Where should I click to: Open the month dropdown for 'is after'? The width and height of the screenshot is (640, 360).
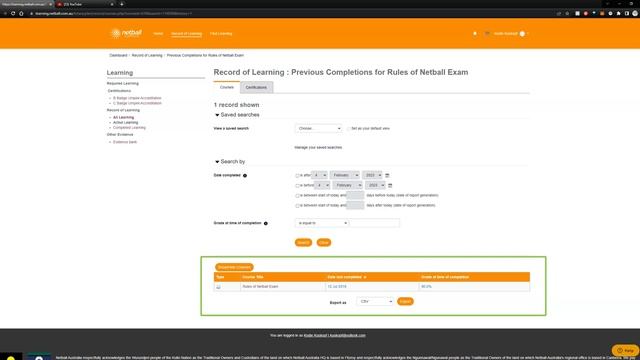(x=344, y=175)
